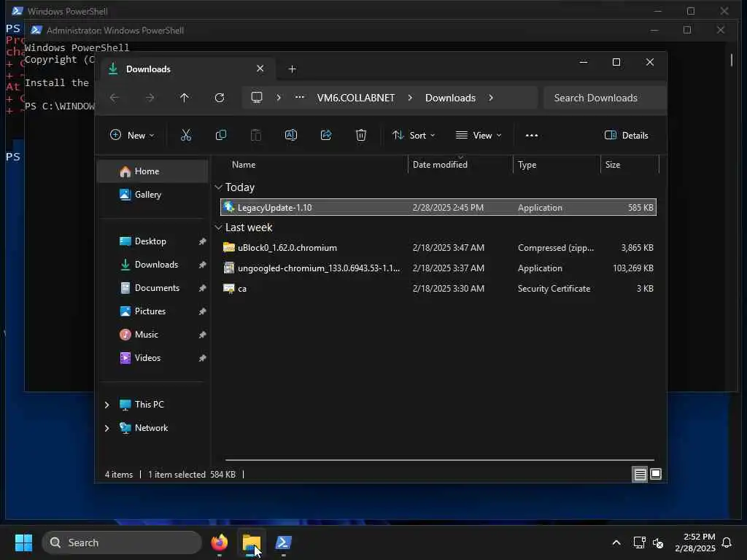Screen dimensions: 747x560
Task: Open PowerShell from the taskbar
Action: 284,542
